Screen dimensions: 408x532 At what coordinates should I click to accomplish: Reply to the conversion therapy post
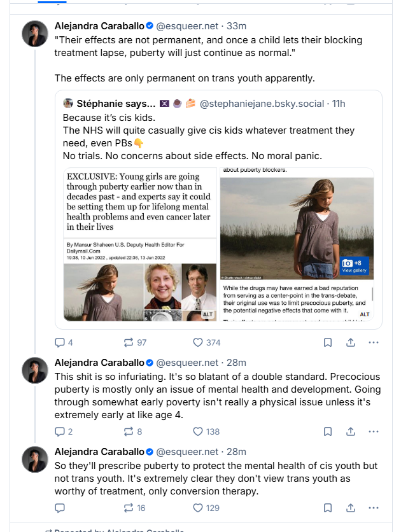pyautogui.click(x=60, y=508)
